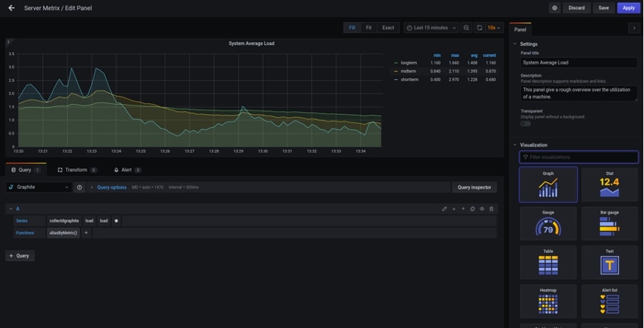Open the asterisk series segment
The height and width of the screenshot is (328, 644).
click(116, 221)
